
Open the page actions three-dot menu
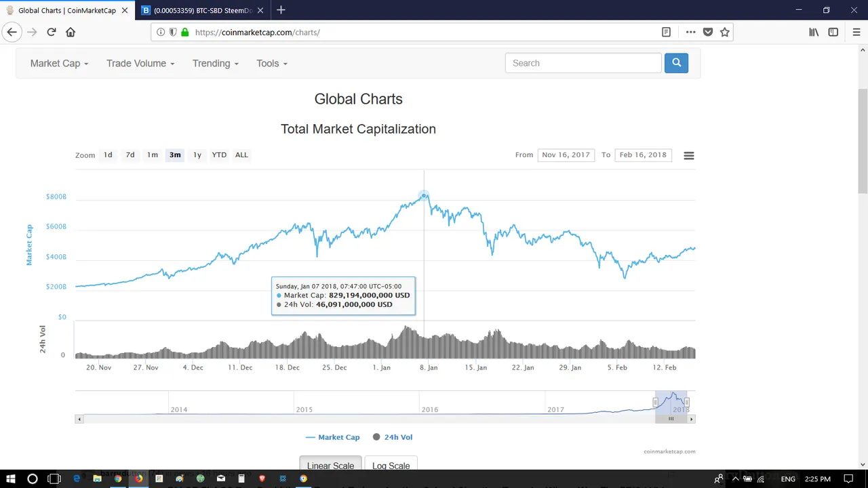tap(690, 32)
